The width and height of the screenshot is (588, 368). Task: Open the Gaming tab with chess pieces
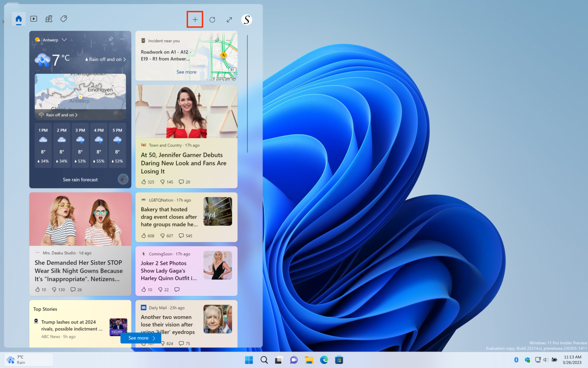49,18
